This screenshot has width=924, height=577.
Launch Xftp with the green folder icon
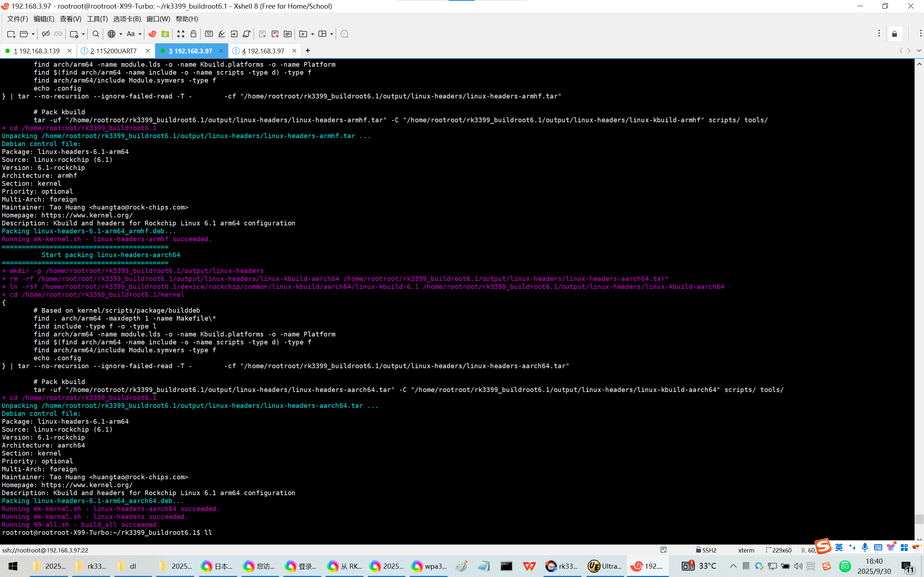tap(165, 34)
